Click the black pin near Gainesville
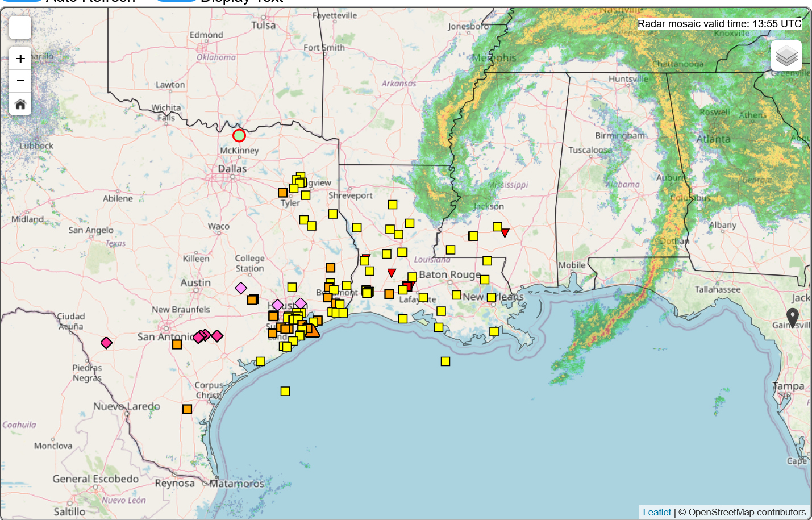This screenshot has width=812, height=520. [x=792, y=317]
